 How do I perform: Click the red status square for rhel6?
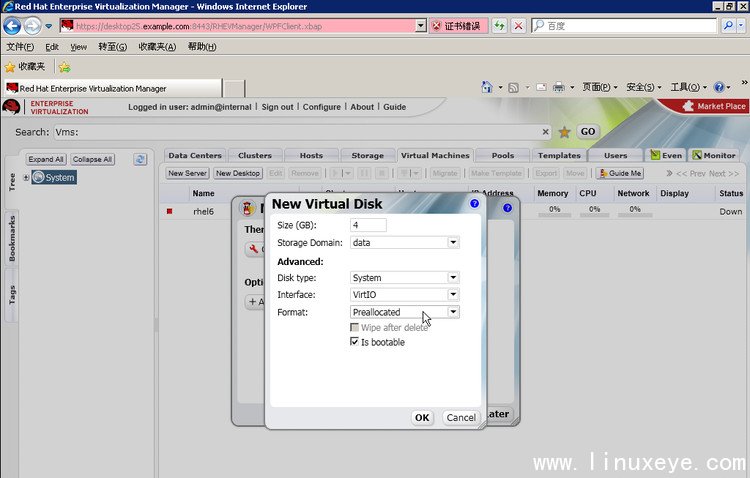pyautogui.click(x=169, y=211)
